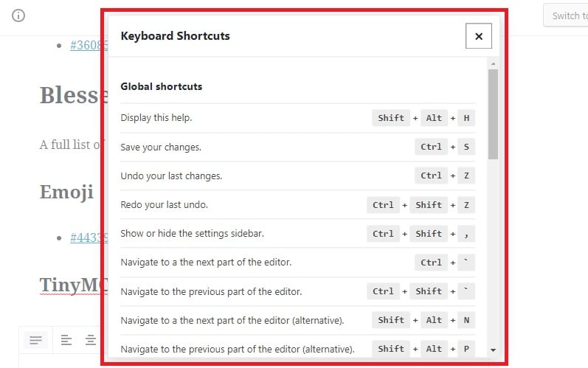588x368 pixels.
Task: Click the 'Switch to' button at top right
Action: point(566,15)
